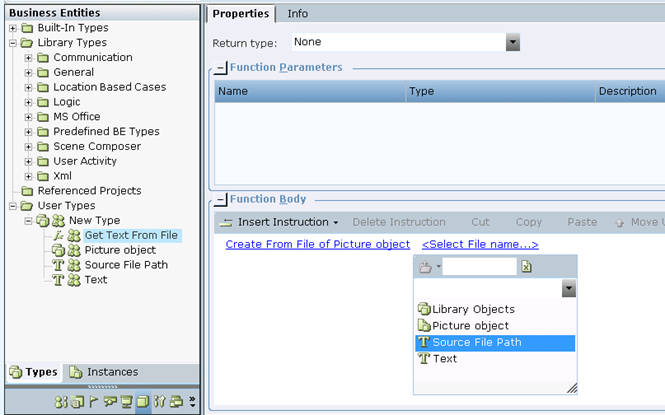Click the search text field in popup

tap(479, 267)
